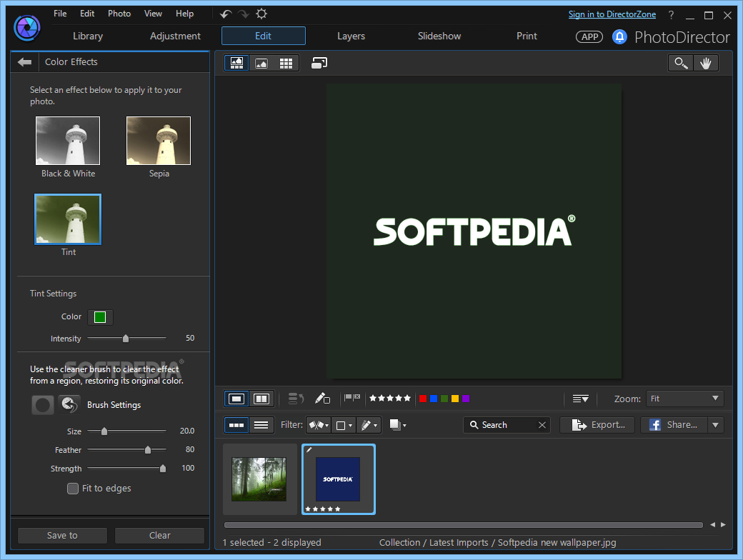This screenshot has height=560, width=743.
Task: Adjust the Strength slider handle
Action: coord(163,469)
